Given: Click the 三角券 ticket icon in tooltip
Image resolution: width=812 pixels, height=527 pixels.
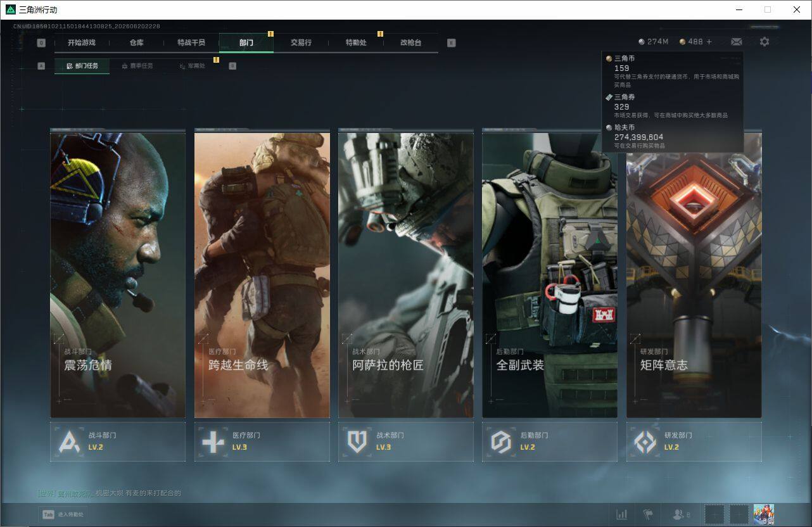Looking at the screenshot, I should [x=609, y=98].
